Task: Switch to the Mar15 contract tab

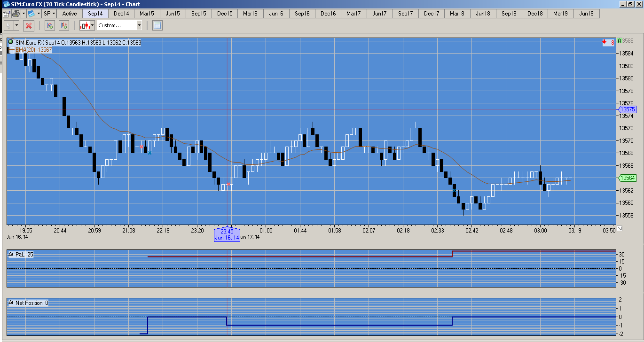Action: [x=147, y=14]
